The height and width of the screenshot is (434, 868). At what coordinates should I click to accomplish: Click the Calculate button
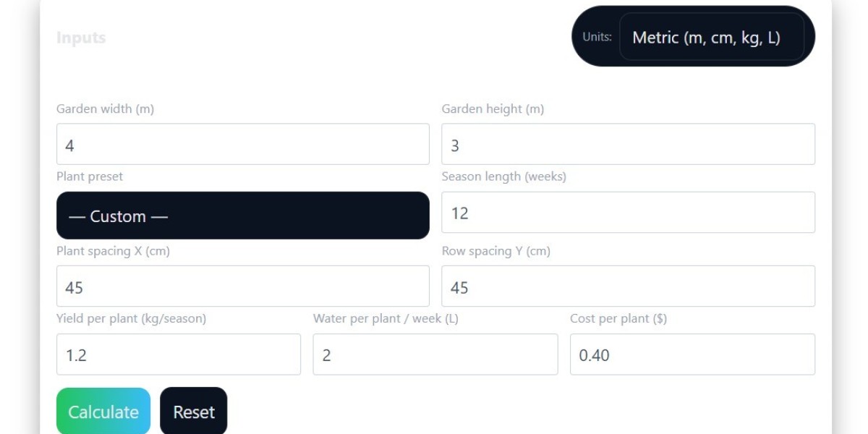[x=103, y=411]
